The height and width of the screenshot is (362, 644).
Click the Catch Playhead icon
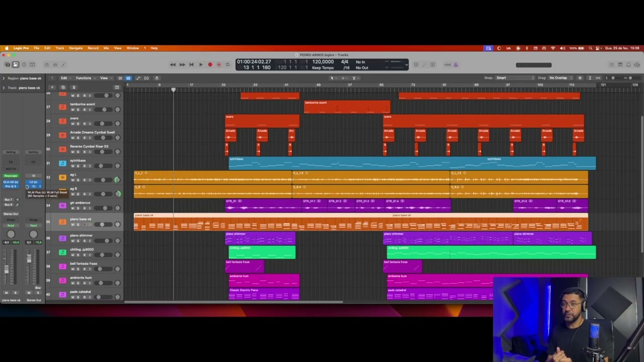coord(157,78)
